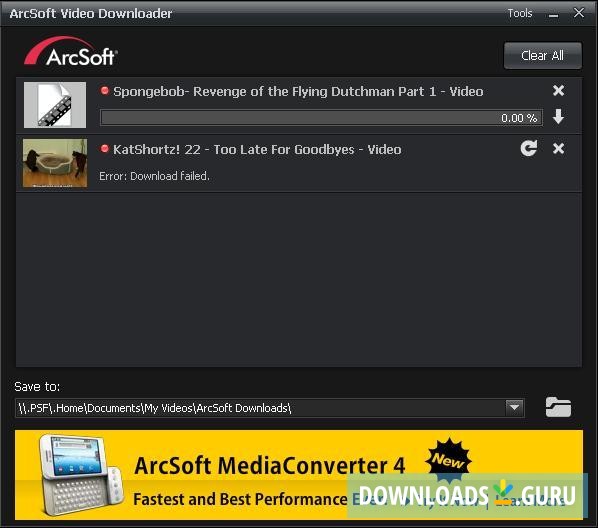Screen dimensions: 598x528
Task: Click the Clear All button
Action: (543, 56)
